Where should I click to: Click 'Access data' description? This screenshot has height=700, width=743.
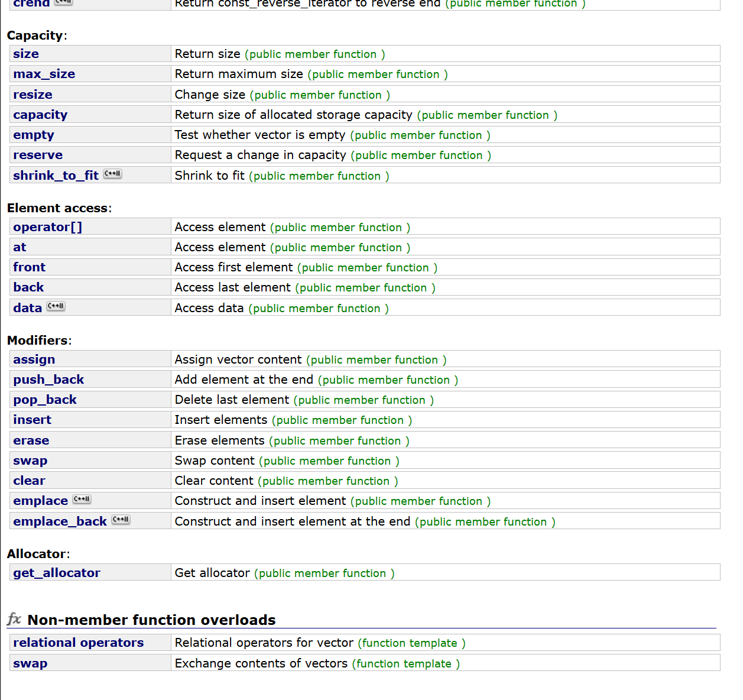[x=209, y=308]
